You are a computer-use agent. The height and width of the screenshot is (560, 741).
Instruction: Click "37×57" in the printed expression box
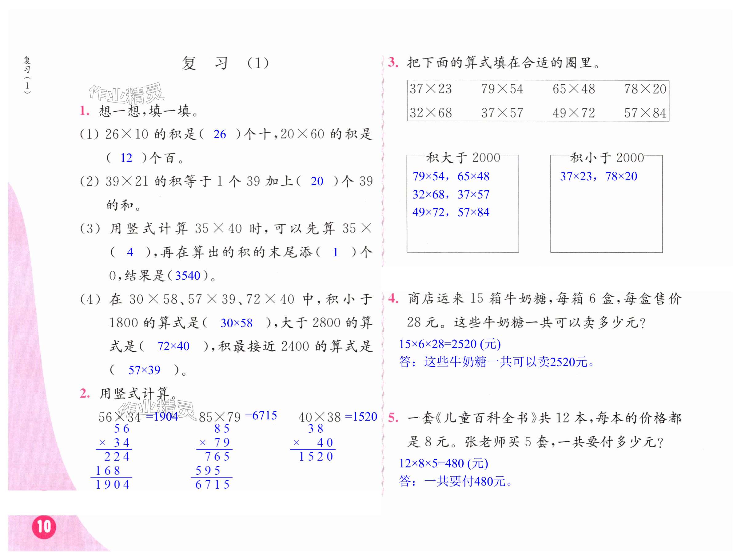(502, 113)
